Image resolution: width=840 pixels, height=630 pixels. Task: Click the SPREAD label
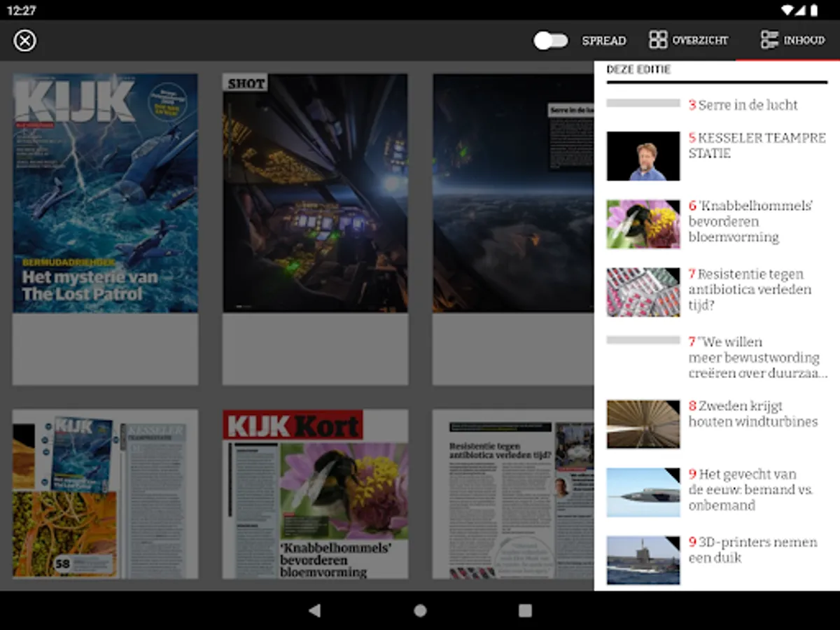pos(604,41)
